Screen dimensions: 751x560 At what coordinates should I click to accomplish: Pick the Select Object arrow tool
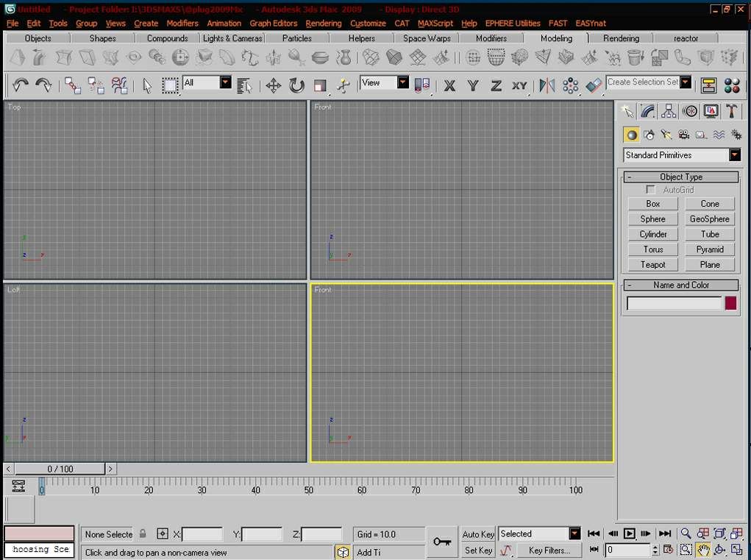(147, 86)
